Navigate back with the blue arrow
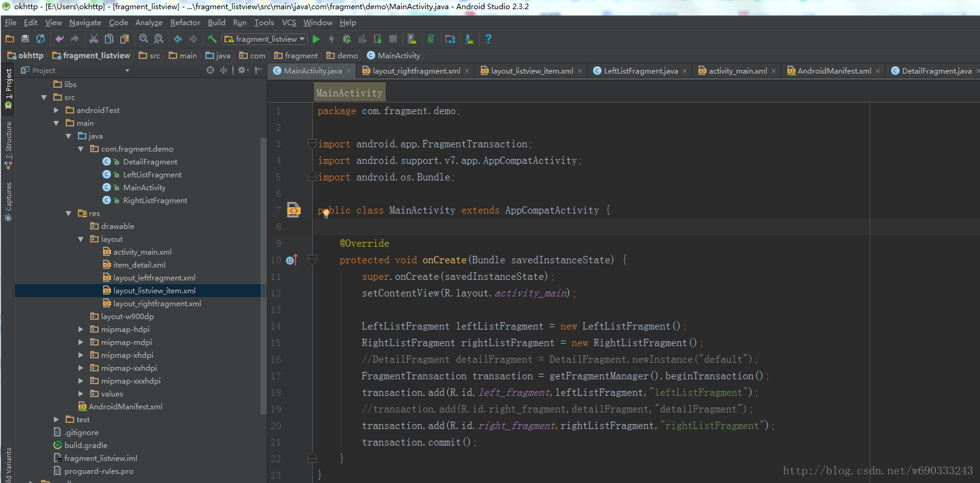This screenshot has width=980, height=483. point(178,39)
